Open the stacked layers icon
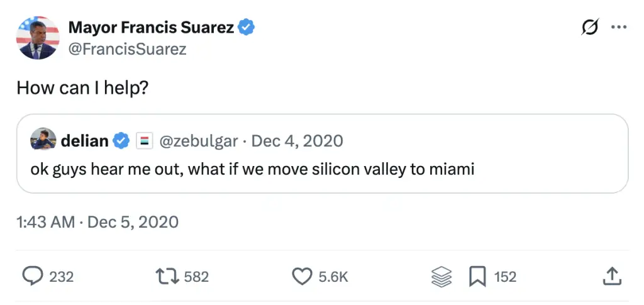Viewport: 644px width, 305px height. pos(442,276)
